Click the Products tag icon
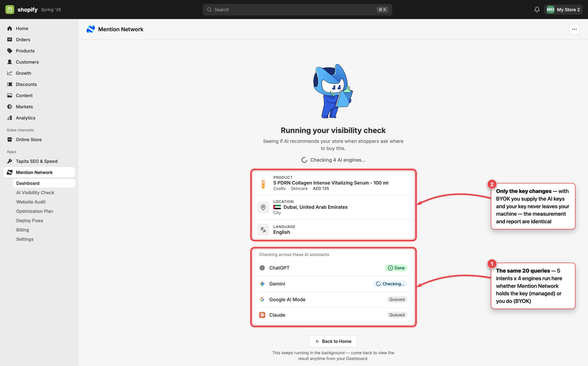The height and width of the screenshot is (366, 588). (x=10, y=51)
